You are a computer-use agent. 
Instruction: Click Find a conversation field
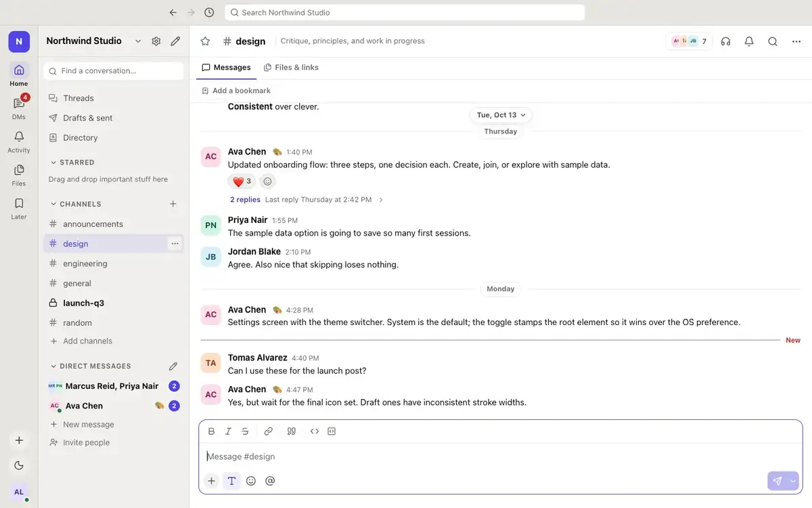[114, 70]
